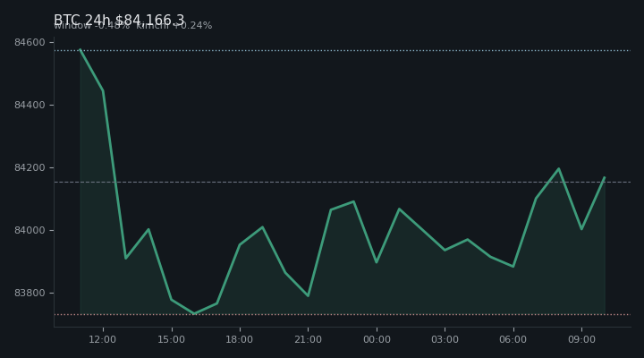Click the 84000 y-axis label
The height and width of the screenshot is (358, 644).
[30, 230]
